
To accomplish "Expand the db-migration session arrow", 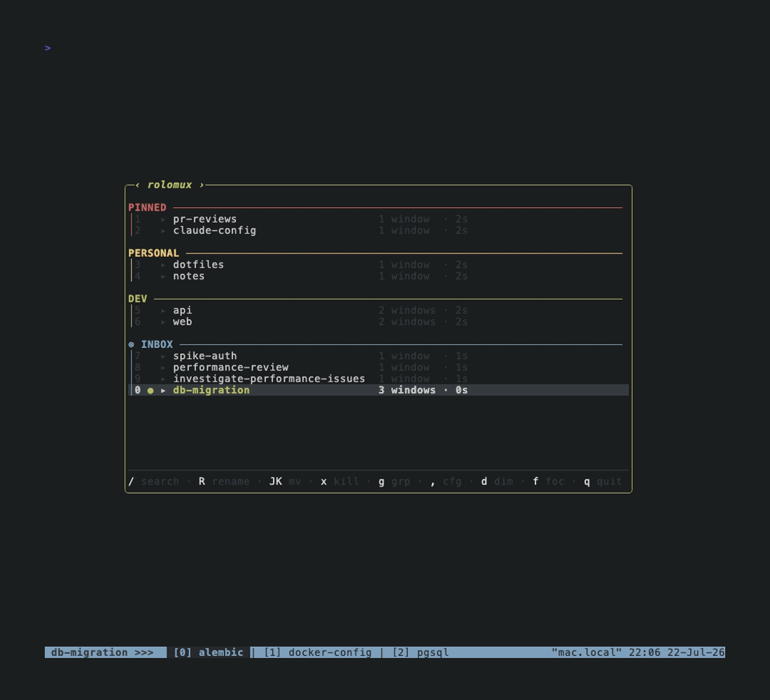I will point(163,391).
